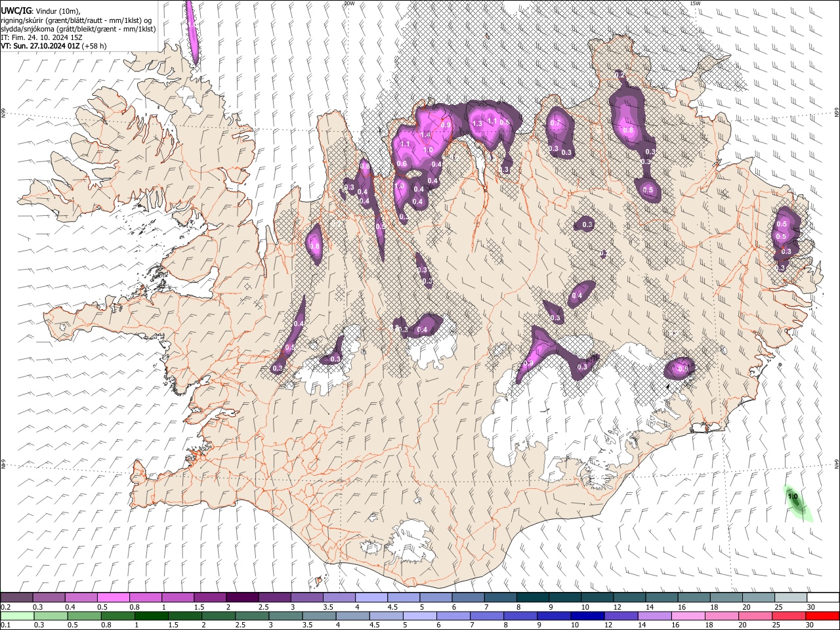Click the '(+58 h)' forecast offset text

click(x=94, y=46)
